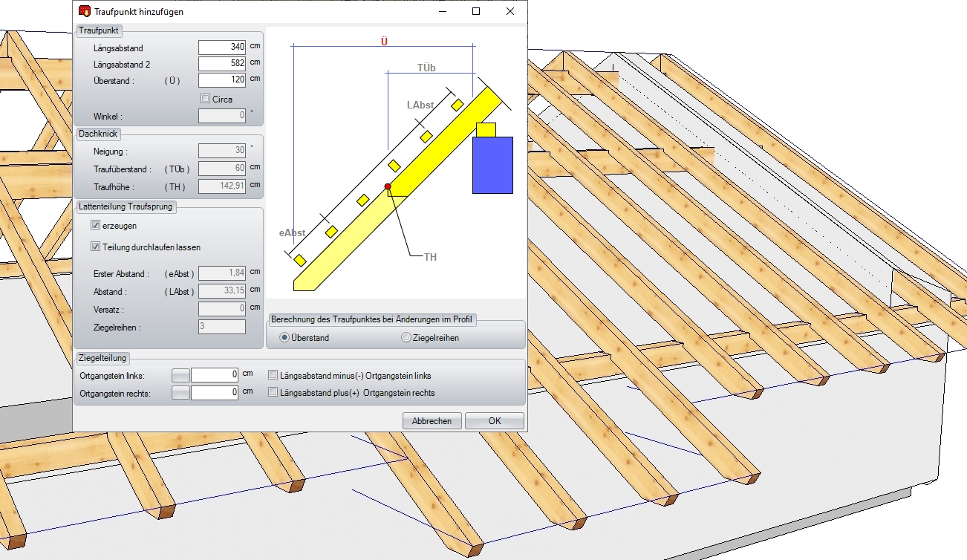Enable Längsabstand plus Ortgangstein rechts

[x=273, y=392]
